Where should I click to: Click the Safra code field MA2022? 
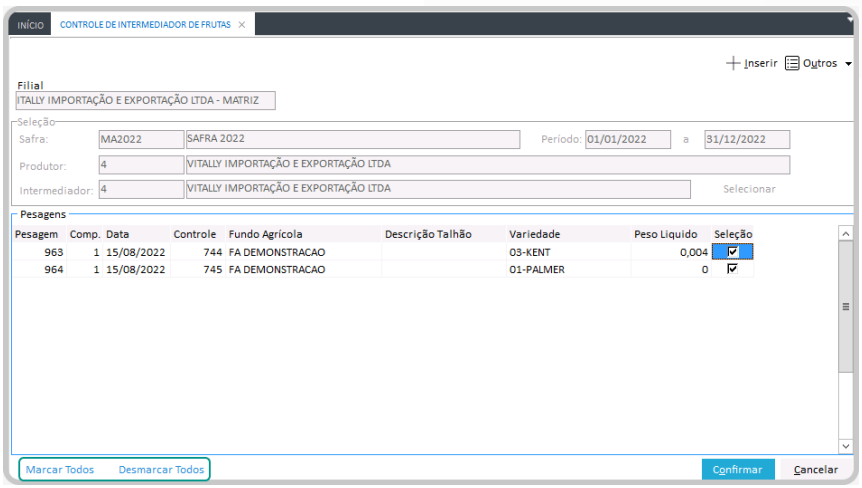point(141,140)
